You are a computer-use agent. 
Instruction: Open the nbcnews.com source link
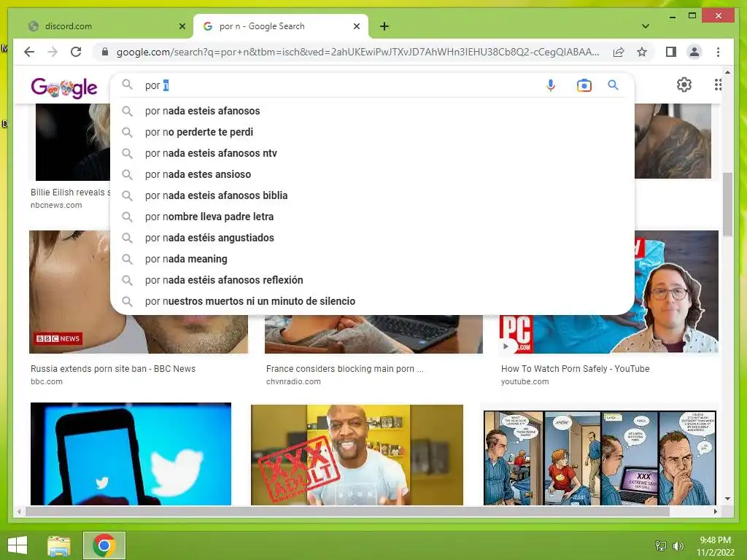tap(56, 205)
